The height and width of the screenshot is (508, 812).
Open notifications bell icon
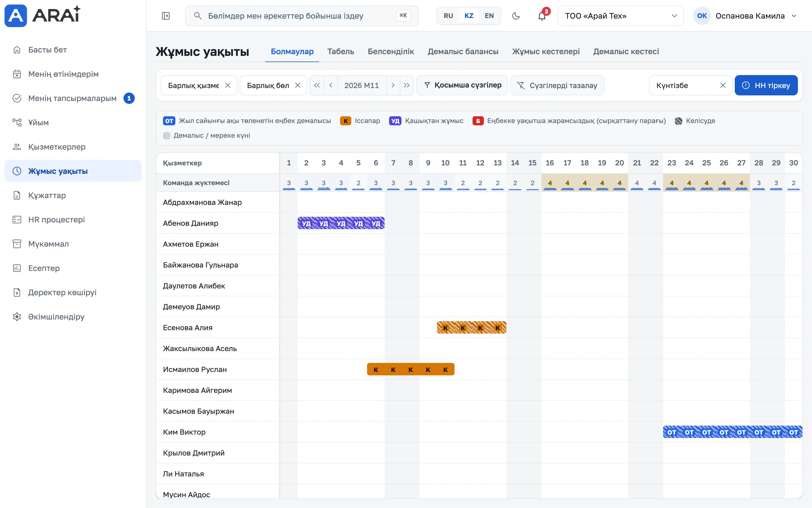542,16
